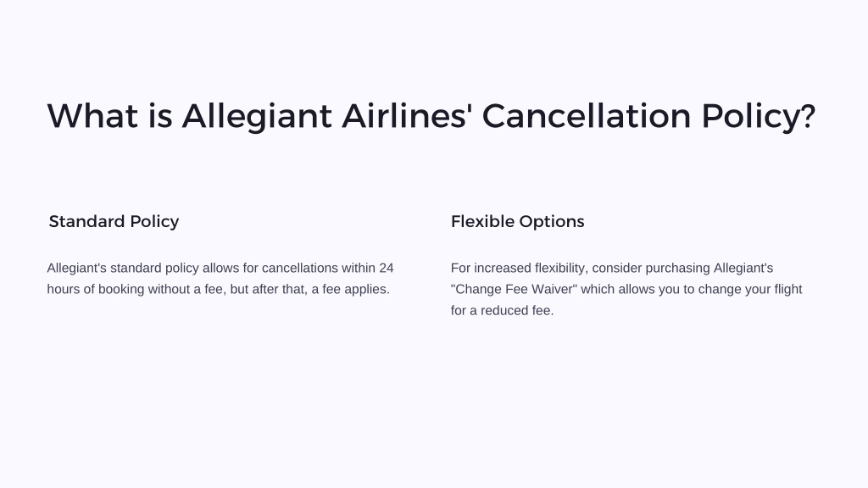Screen dimensions: 868x488
Task: Select the Flexible Options heading
Action: tap(518, 221)
